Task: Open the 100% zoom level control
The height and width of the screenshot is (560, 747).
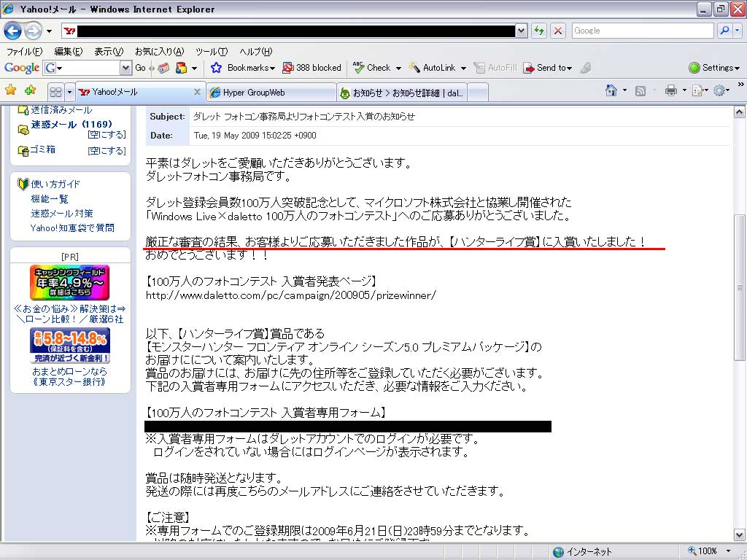Action: (709, 551)
